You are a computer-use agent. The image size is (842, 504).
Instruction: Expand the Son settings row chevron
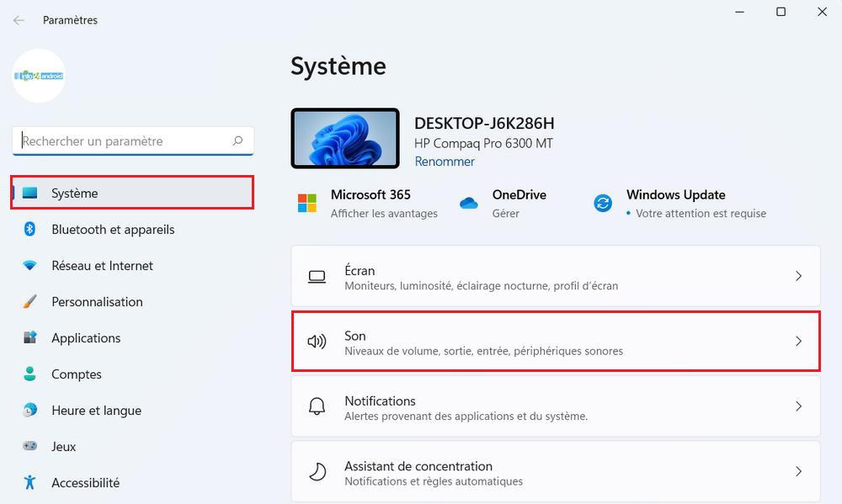pos(798,341)
